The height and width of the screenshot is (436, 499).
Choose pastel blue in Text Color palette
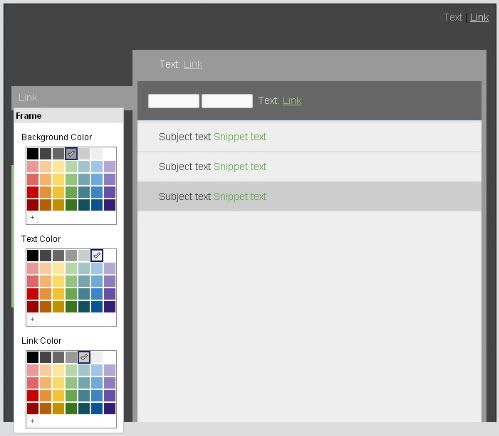pos(97,268)
